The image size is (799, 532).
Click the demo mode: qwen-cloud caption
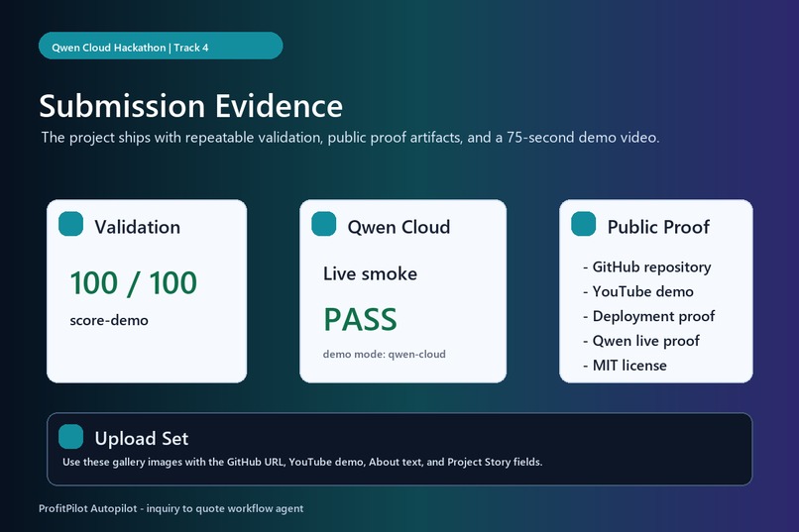click(385, 355)
